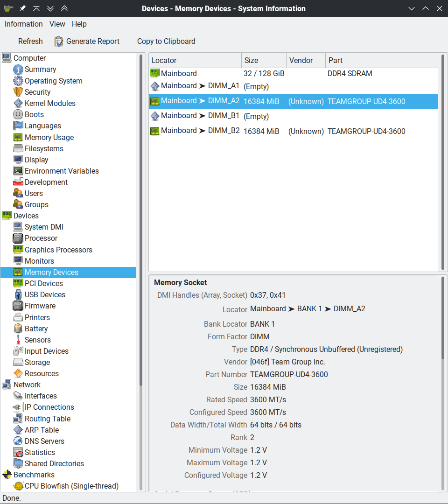
Task: Click the Security shield icon
Action: pos(18,92)
